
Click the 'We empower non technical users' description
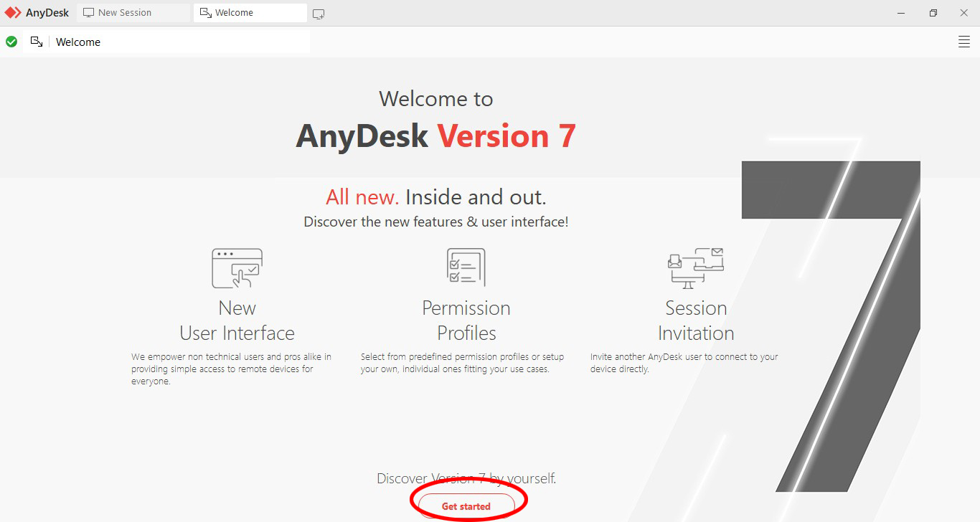tap(231, 369)
